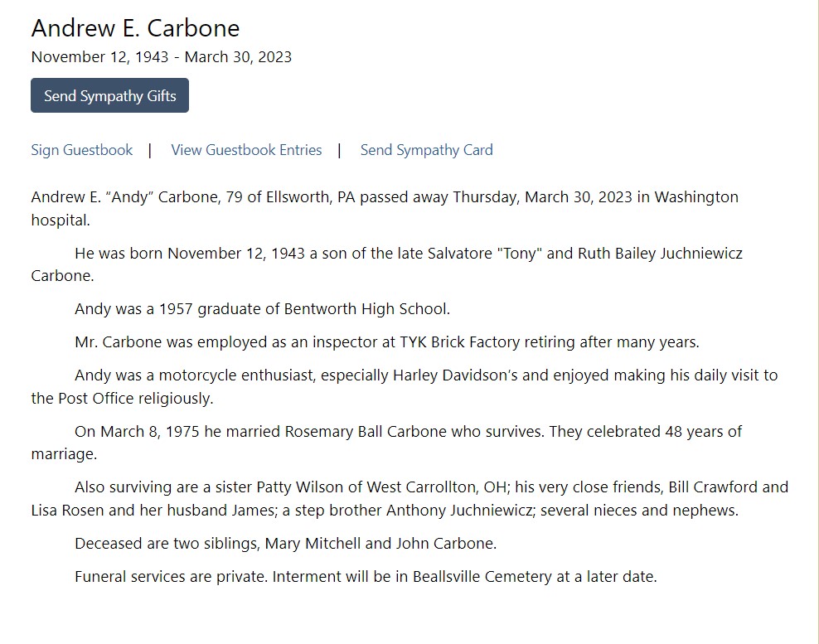Open the View Guestbook Entries link

[246, 150]
